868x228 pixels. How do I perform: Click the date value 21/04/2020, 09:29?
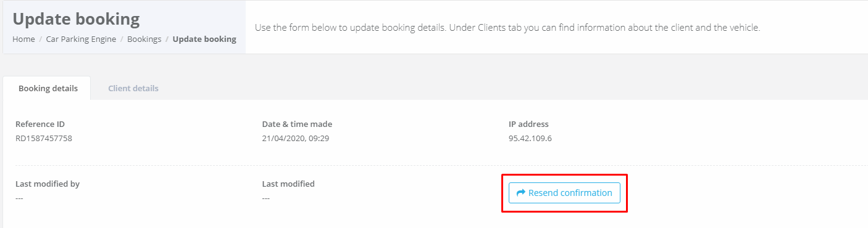coord(296,138)
